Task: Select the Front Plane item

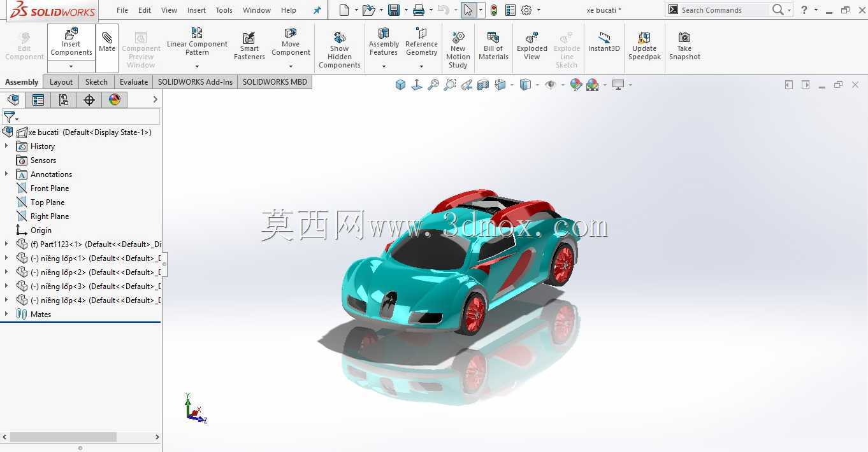Action: 50,188
